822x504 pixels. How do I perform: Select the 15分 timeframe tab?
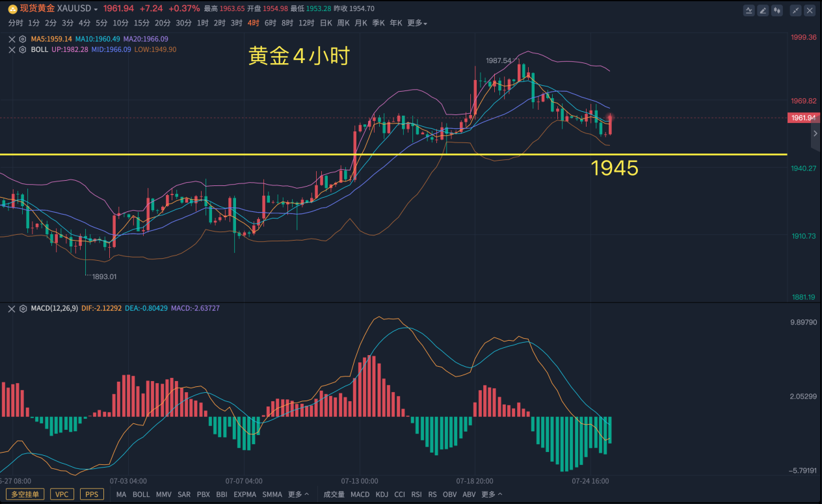tap(141, 23)
